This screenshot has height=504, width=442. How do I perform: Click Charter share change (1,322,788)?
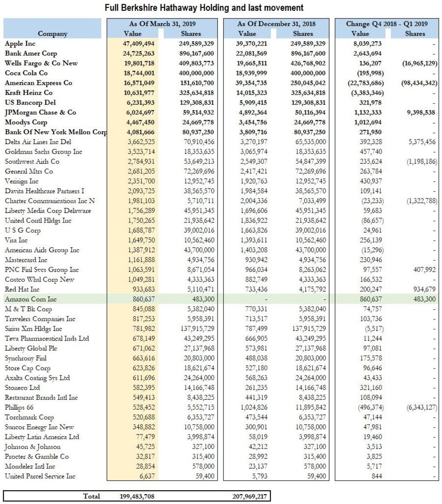[x=422, y=201]
